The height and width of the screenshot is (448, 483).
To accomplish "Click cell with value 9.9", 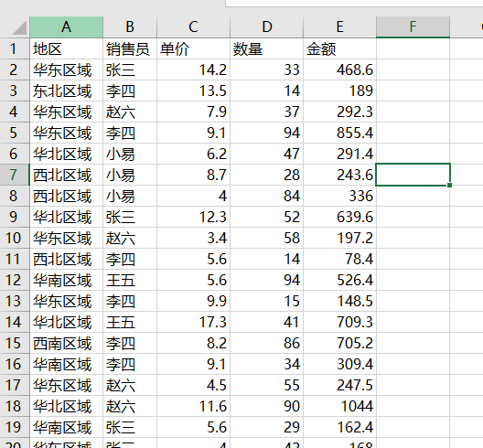I will [x=193, y=301].
